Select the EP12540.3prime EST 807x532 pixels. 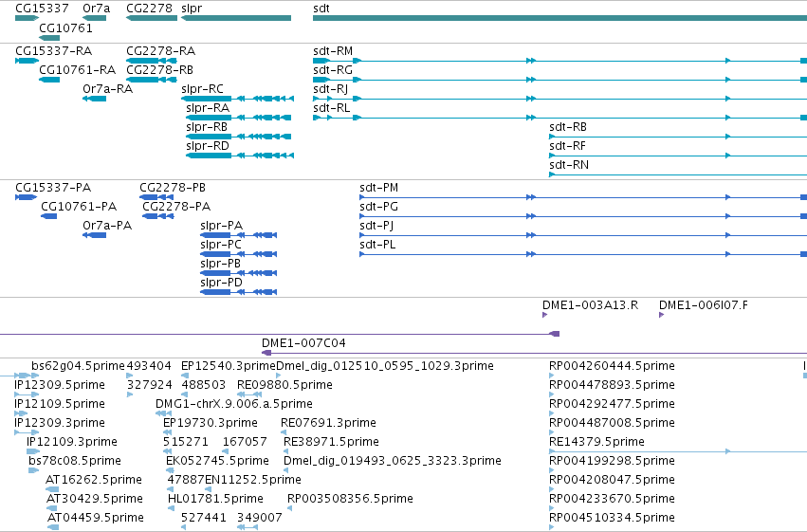[x=229, y=366]
